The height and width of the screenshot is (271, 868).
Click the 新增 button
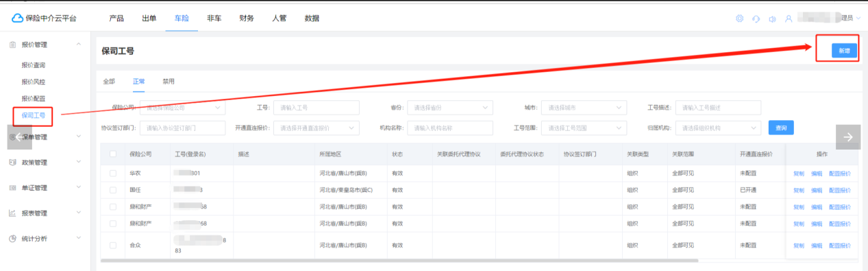(x=844, y=51)
